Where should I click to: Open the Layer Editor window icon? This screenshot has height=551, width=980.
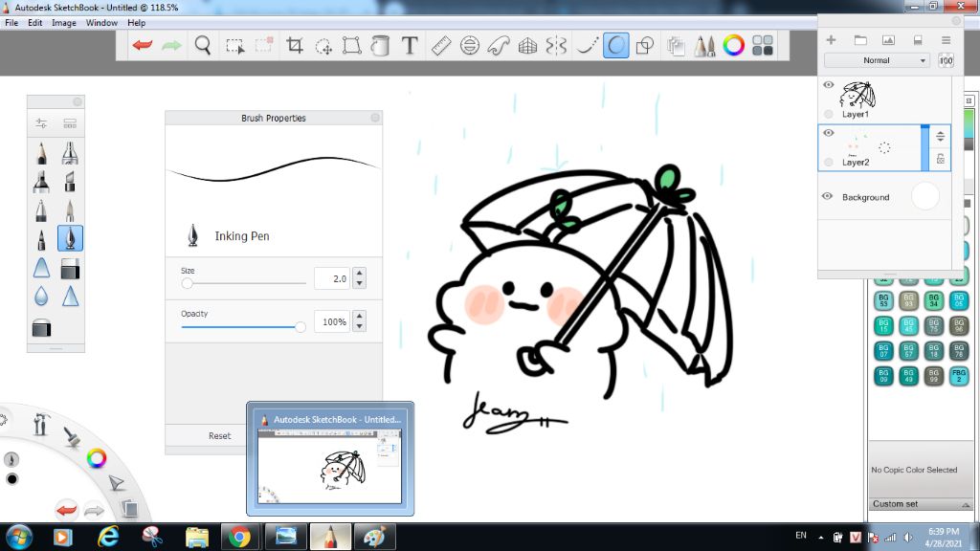tap(676, 46)
